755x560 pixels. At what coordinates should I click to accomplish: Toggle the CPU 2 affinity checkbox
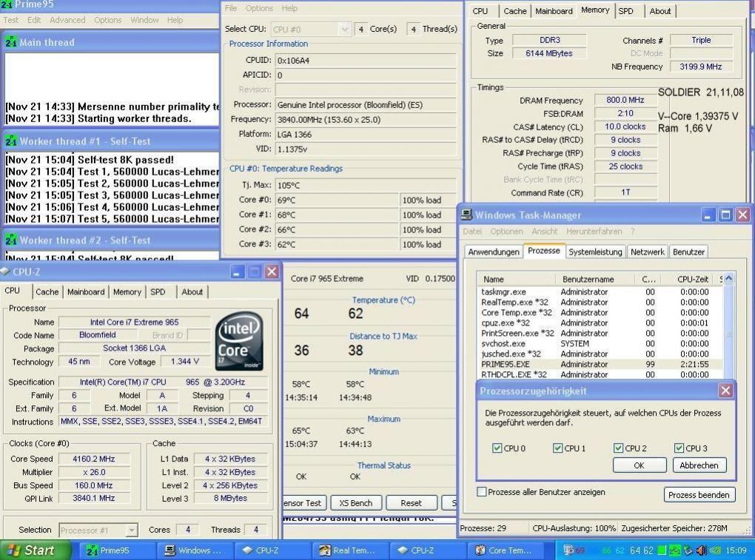(618, 448)
